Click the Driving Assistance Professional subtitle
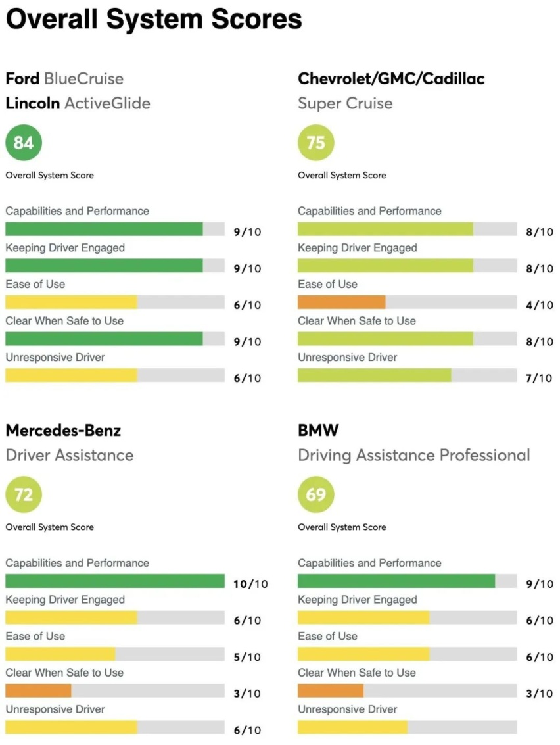560x745 pixels. tap(413, 455)
